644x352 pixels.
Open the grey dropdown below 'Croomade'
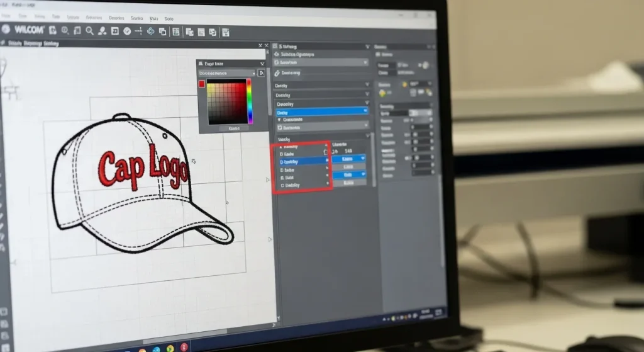click(x=322, y=127)
